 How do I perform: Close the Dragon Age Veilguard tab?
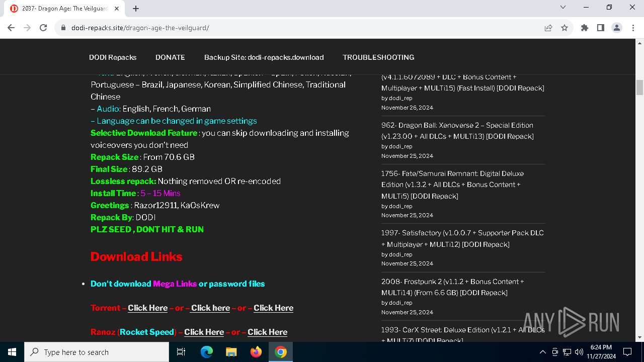[x=117, y=9]
